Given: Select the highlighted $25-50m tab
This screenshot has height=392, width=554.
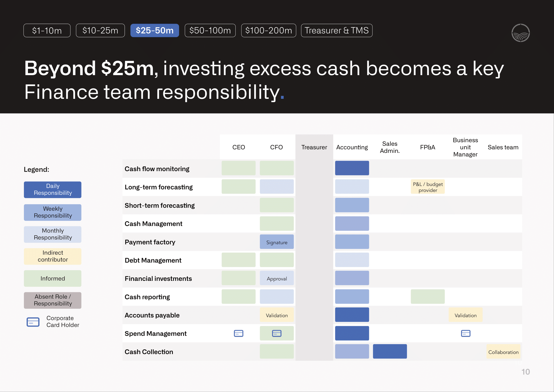Looking at the screenshot, I should coord(155,30).
